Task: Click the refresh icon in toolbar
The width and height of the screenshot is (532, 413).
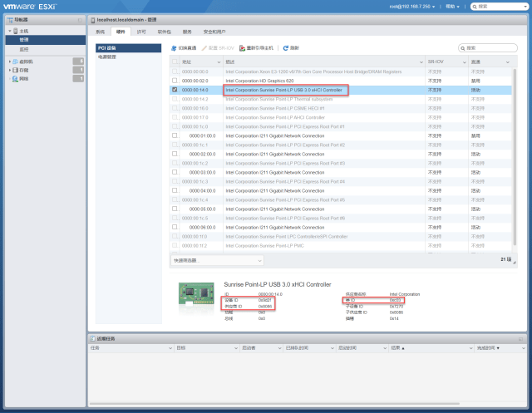Action: pyautogui.click(x=286, y=48)
